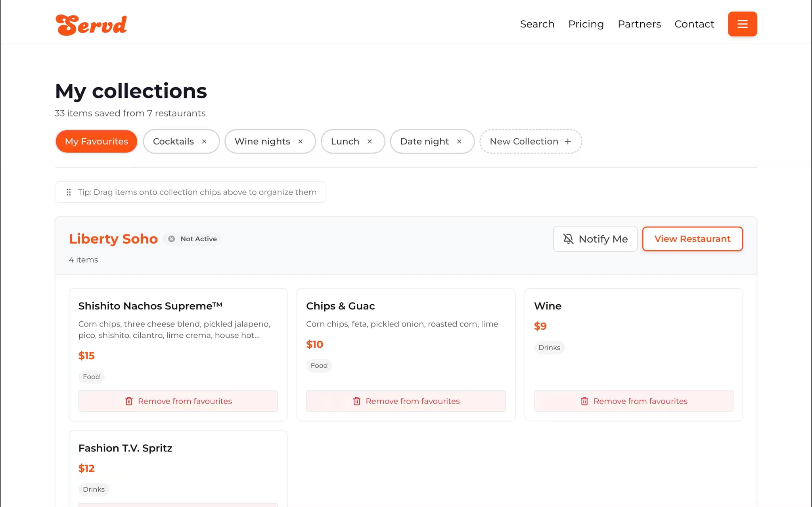Viewport: 812px width, 507px height.
Task: Click the Not Active status badge text
Action: tap(199, 239)
